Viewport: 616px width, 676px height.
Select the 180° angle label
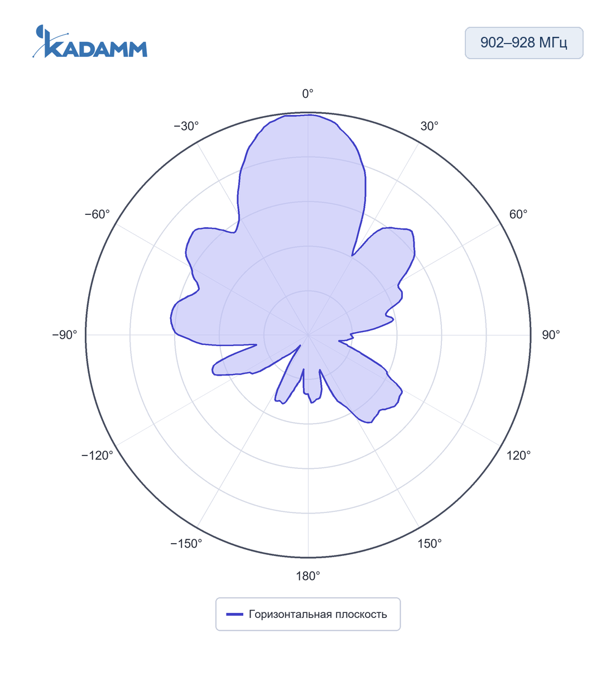[308, 576]
